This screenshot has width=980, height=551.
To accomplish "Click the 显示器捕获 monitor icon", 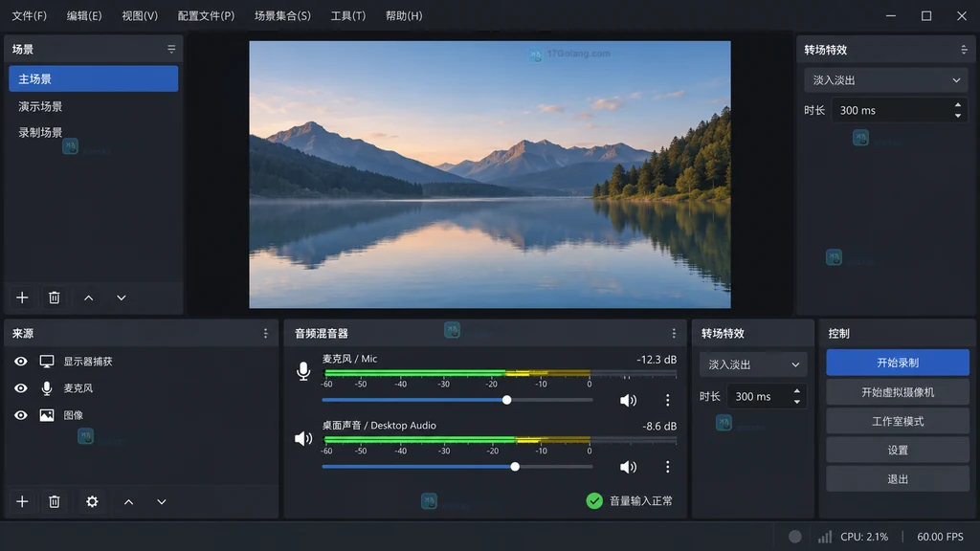I will coord(47,361).
